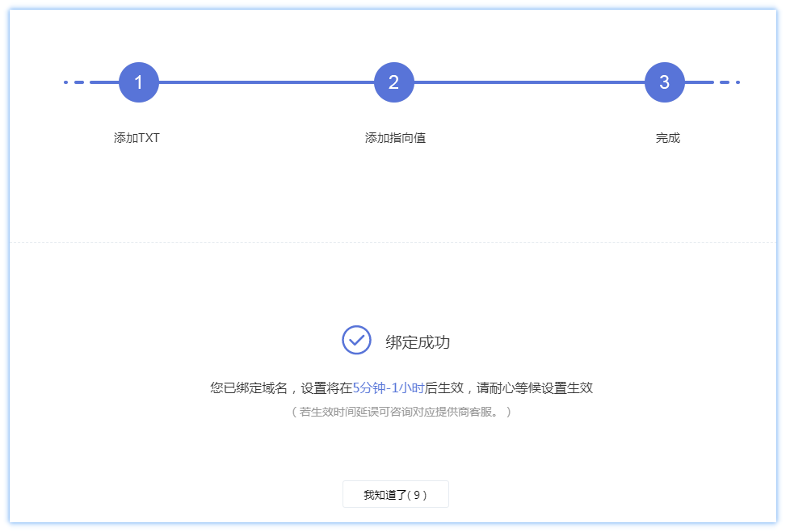Select step 1 circle in progress tracker
Viewport: 786px width, 532px height.
138,82
